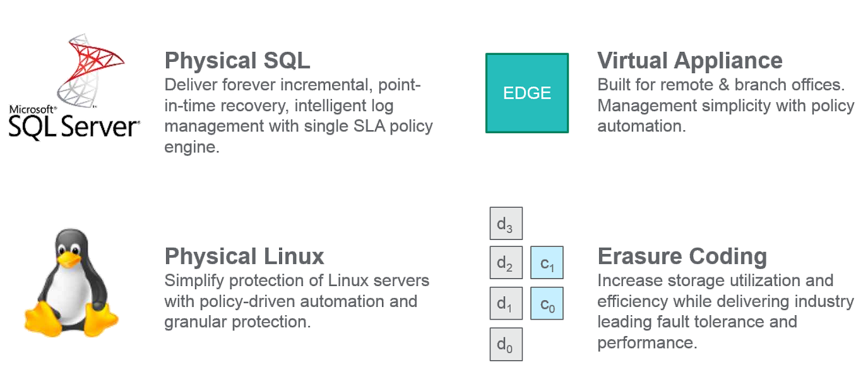Click the teal EDGE square
Viewport: 868px width, 372px height.
tap(527, 93)
